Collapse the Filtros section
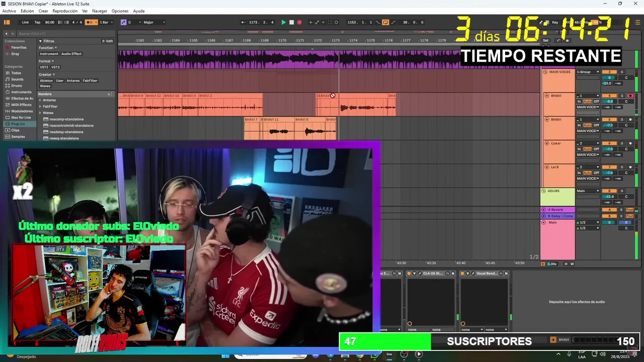 tap(41, 41)
